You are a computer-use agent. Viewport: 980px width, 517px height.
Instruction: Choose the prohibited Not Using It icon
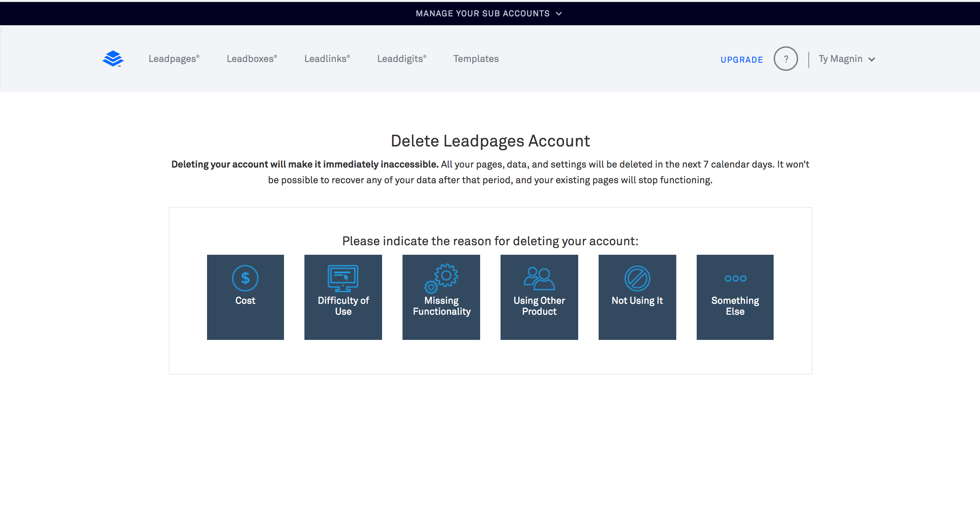637,278
